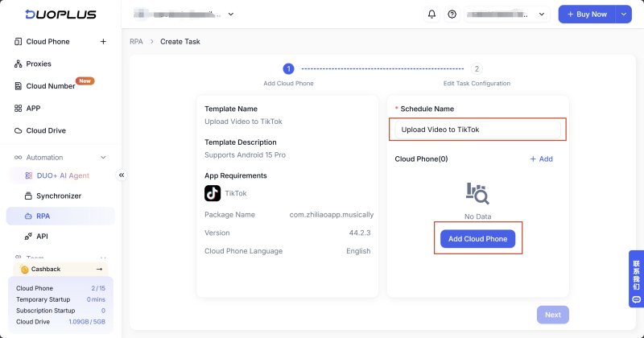Viewport: 644px width, 338px height.
Task: Click the Cloud Drive cloud icon
Action: coord(18,130)
